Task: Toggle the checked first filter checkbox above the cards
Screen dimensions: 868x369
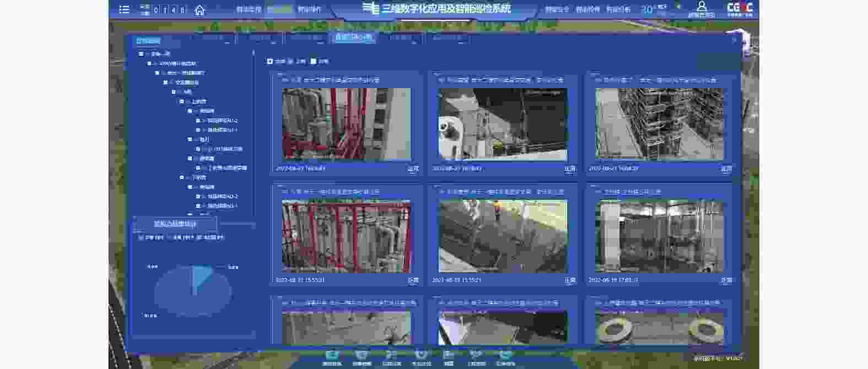Action: 269,61
